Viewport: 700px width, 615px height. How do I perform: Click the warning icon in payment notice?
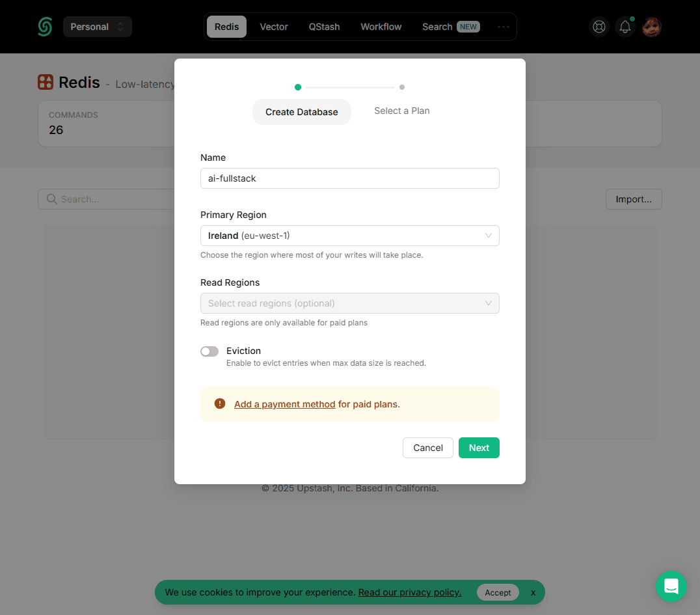pyautogui.click(x=220, y=404)
